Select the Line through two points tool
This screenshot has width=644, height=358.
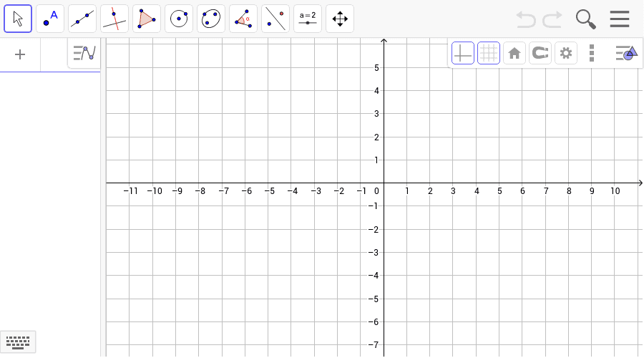coord(82,19)
